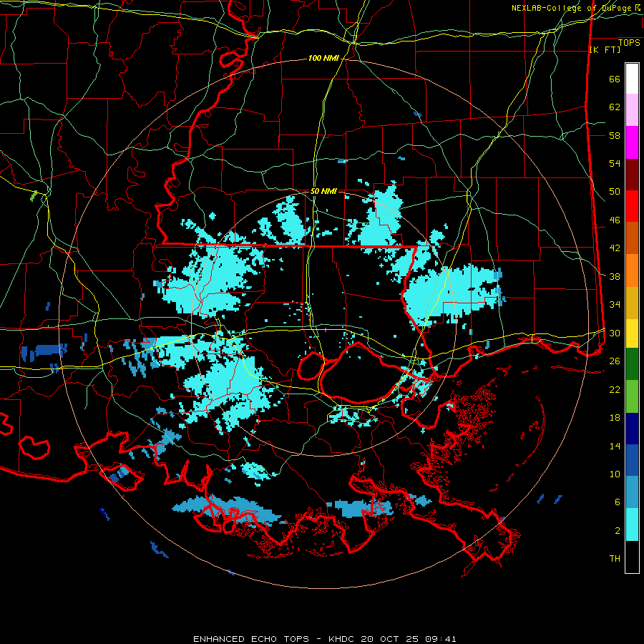Click the dark green 26 kft legend swatch
Image resolution: width=644 pixels, height=644 pixels.
click(x=632, y=364)
